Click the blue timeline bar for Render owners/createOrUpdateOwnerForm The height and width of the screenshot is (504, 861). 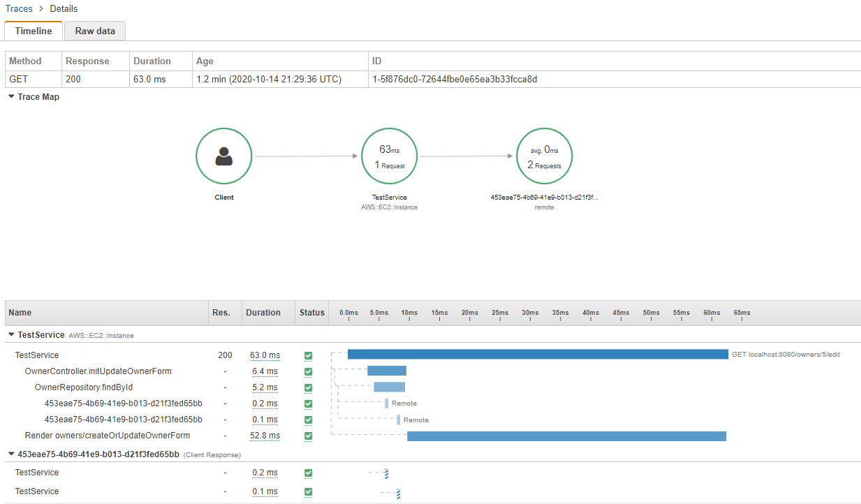coord(567,435)
